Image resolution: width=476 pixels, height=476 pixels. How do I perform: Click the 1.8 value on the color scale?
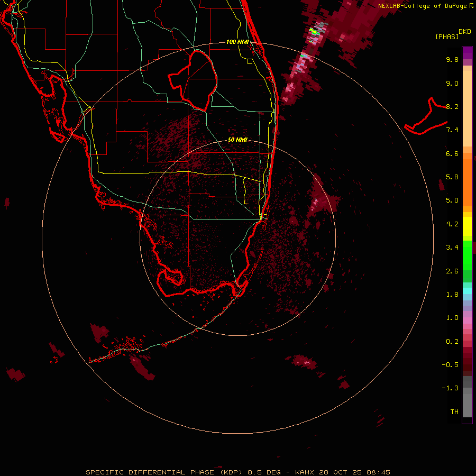pos(452,295)
